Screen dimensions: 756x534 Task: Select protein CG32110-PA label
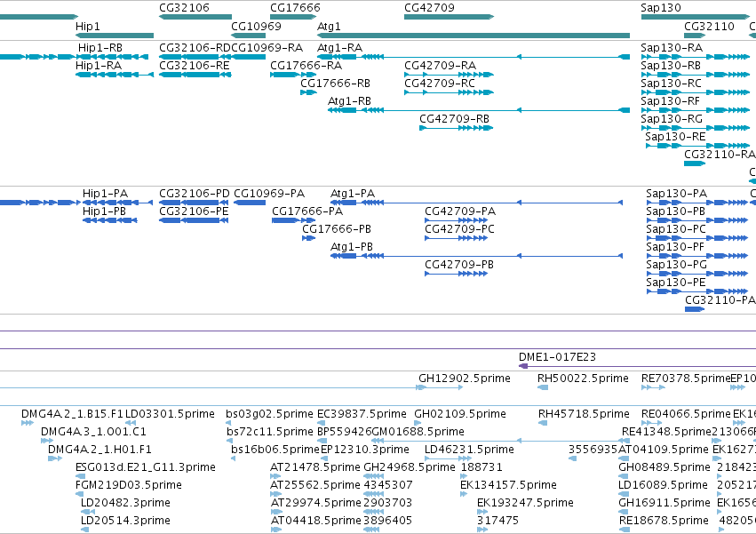[x=720, y=300]
